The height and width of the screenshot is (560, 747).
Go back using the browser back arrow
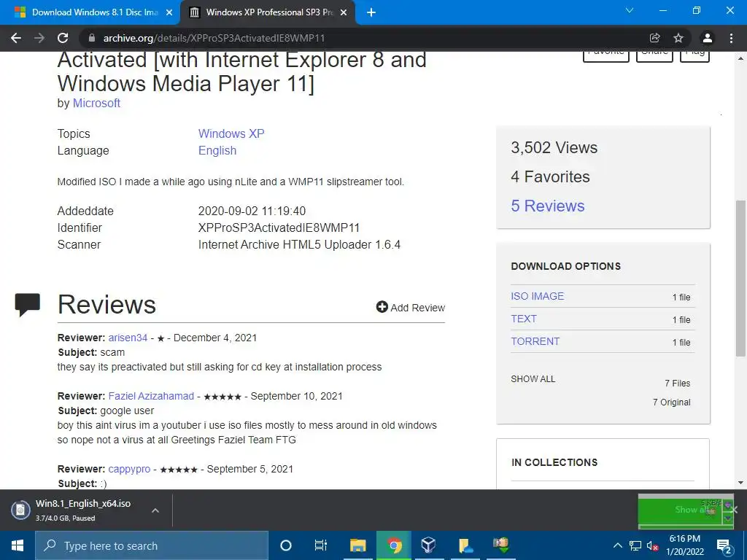coord(16,38)
